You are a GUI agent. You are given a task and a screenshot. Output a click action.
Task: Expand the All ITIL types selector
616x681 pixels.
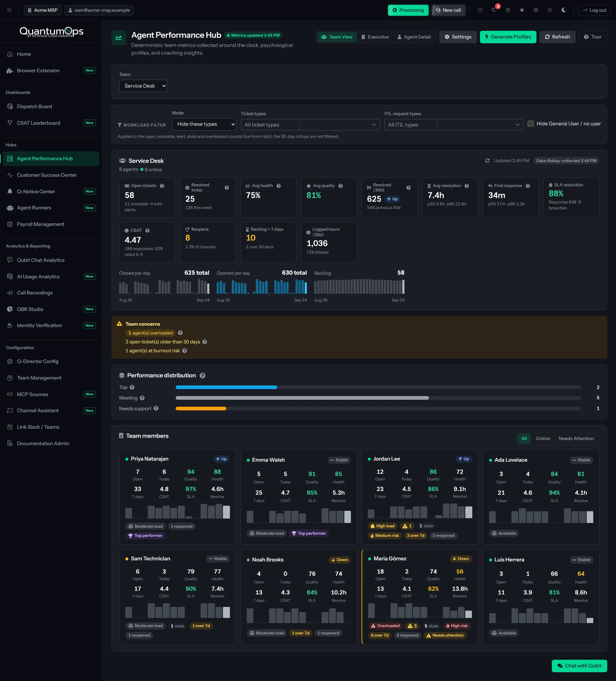click(x=454, y=125)
